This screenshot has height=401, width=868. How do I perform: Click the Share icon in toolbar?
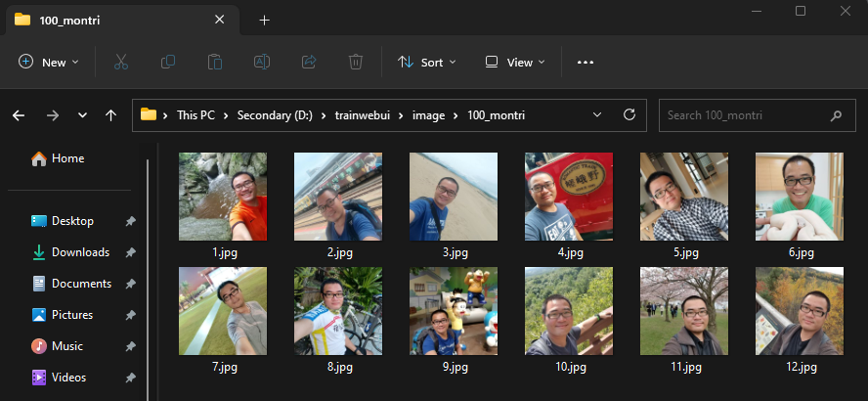click(x=309, y=62)
